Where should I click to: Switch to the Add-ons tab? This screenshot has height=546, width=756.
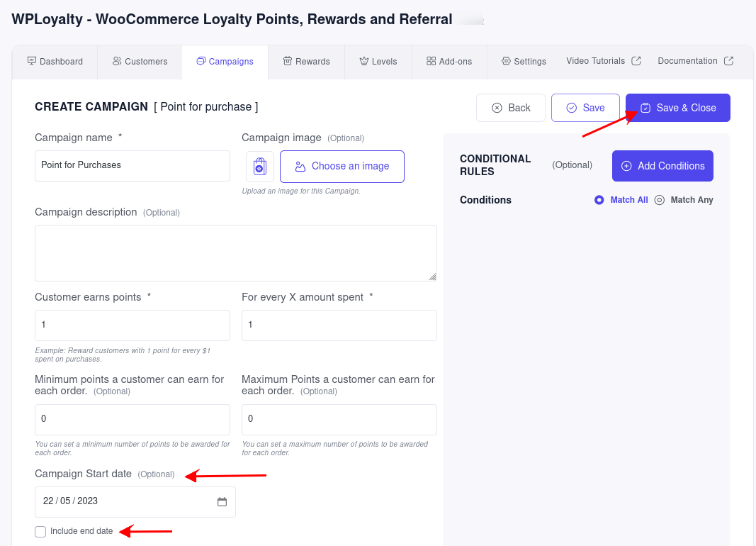[x=449, y=61]
